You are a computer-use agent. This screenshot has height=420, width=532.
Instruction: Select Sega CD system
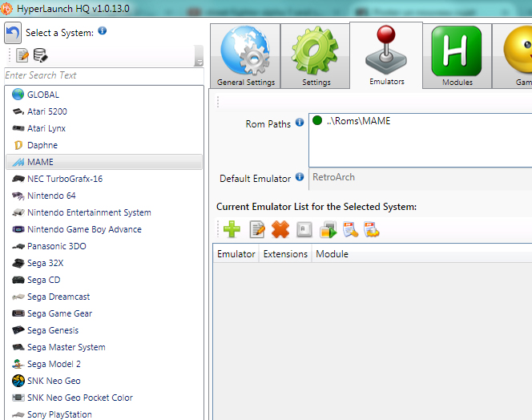click(104, 280)
